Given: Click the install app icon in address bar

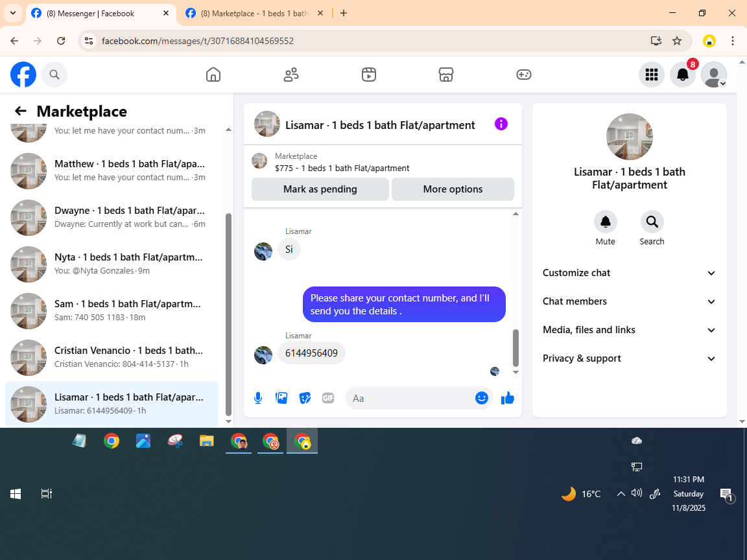Looking at the screenshot, I should (656, 41).
